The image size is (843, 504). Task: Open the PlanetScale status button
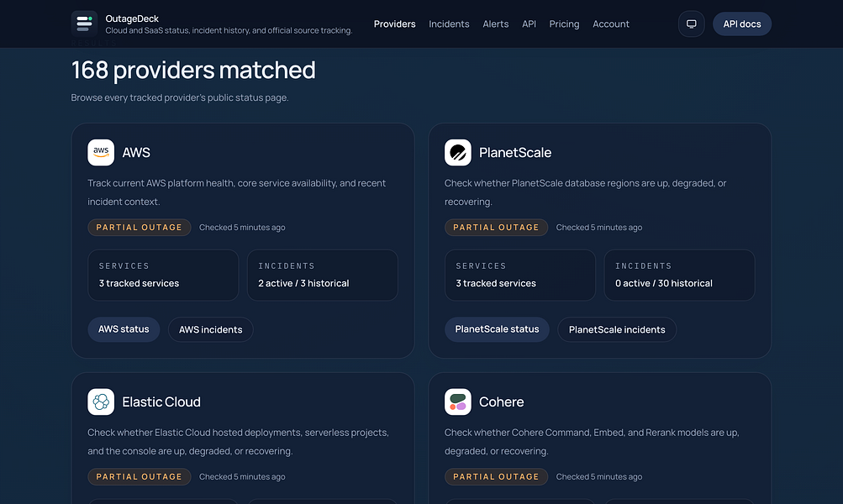click(497, 329)
